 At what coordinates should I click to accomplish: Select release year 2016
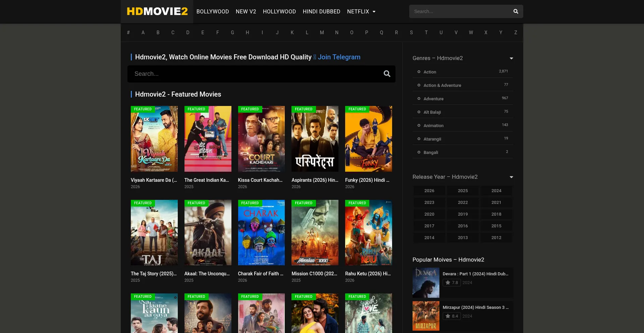(x=463, y=226)
